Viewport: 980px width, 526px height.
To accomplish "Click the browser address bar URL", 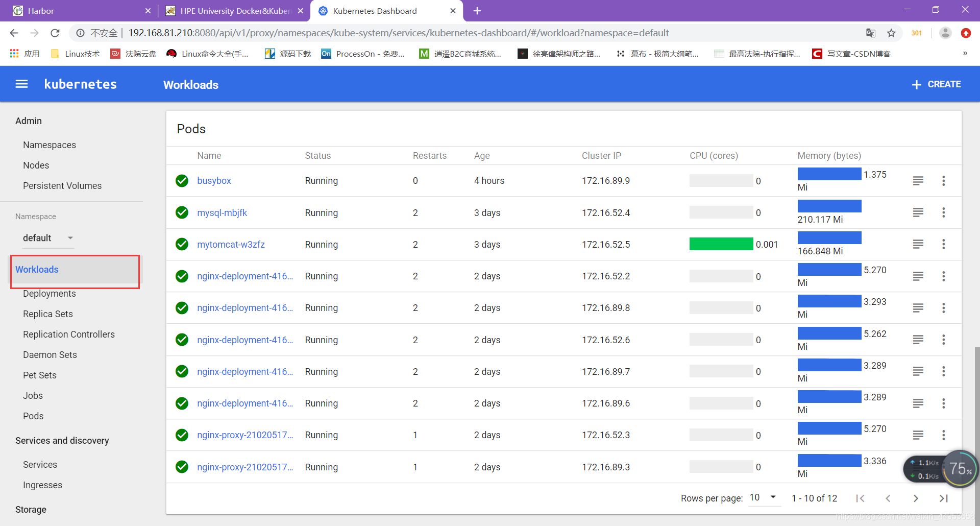I will pos(398,33).
